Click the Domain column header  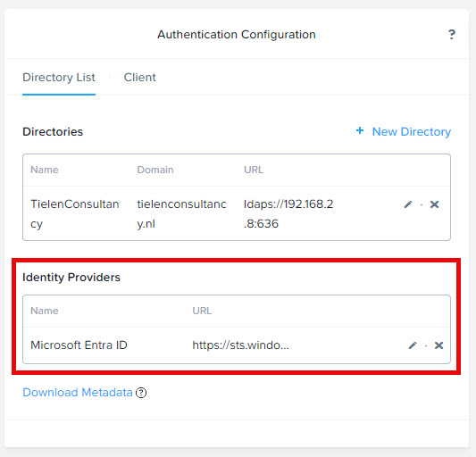pyautogui.click(x=155, y=170)
